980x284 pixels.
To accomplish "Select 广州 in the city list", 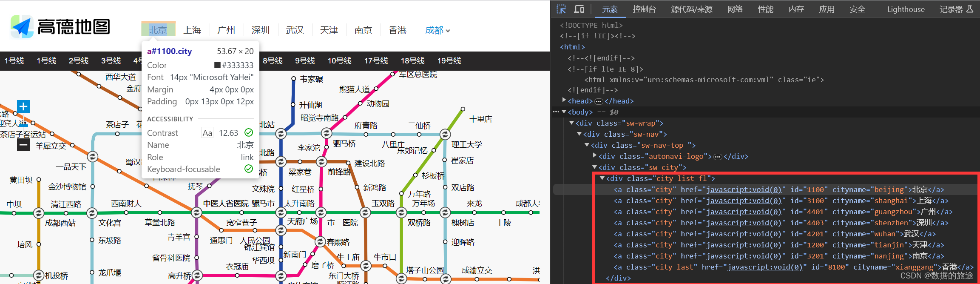I will coord(226,30).
